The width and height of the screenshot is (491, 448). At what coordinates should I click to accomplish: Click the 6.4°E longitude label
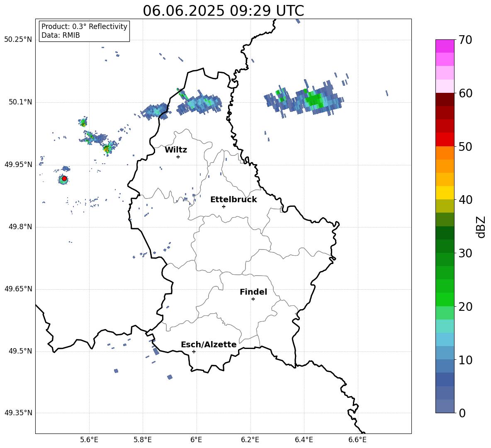click(x=304, y=440)
